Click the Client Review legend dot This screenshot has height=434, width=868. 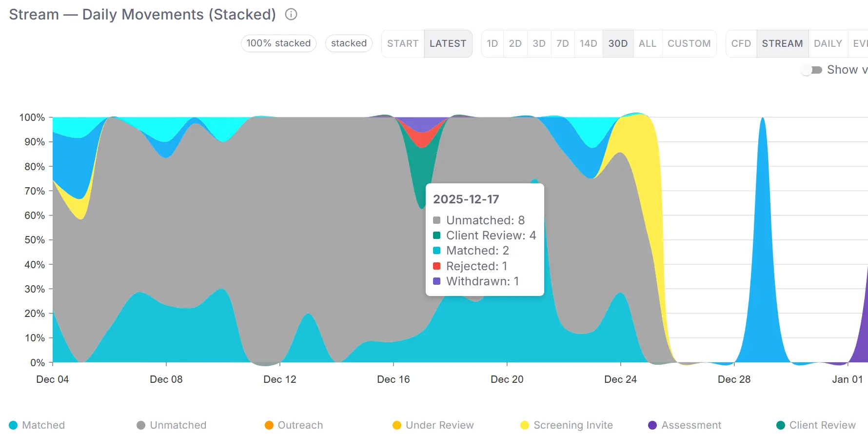(x=781, y=425)
